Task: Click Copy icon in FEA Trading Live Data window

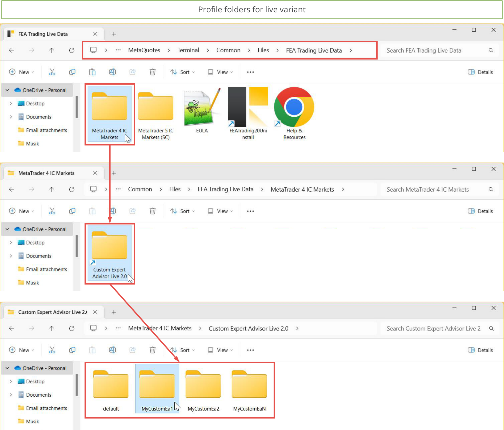Action: coord(72,72)
